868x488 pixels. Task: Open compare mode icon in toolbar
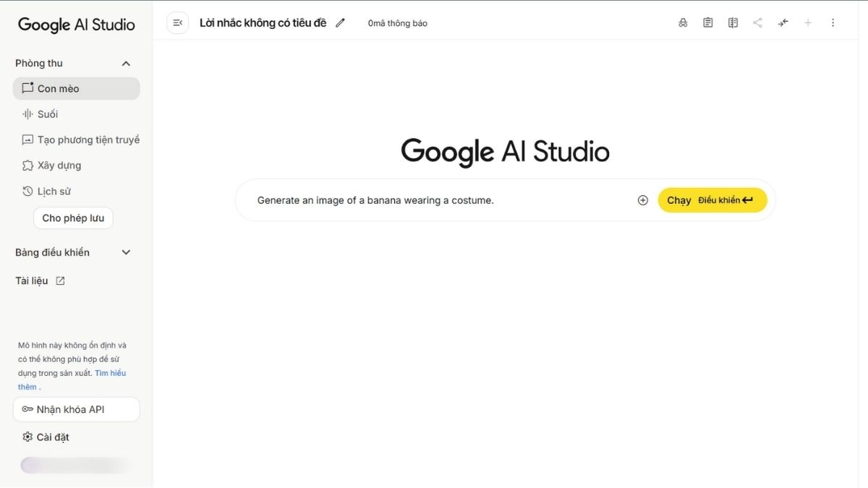click(x=733, y=23)
